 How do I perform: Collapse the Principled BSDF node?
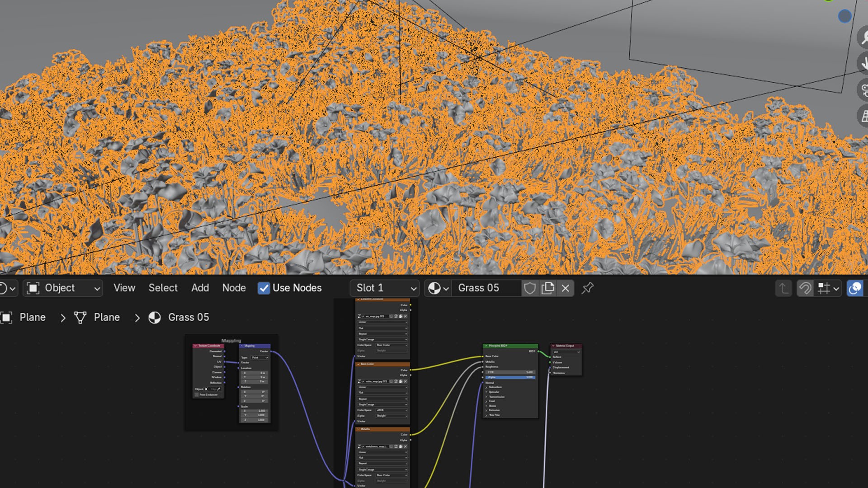click(x=486, y=346)
